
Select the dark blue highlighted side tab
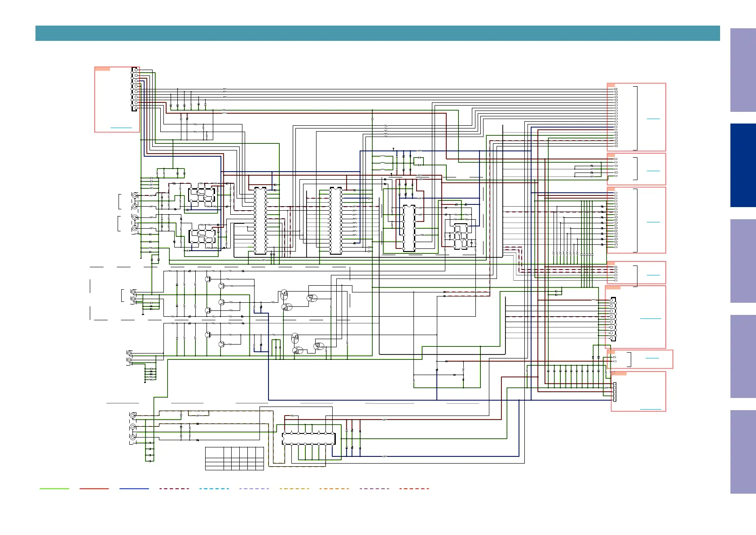[x=743, y=165]
